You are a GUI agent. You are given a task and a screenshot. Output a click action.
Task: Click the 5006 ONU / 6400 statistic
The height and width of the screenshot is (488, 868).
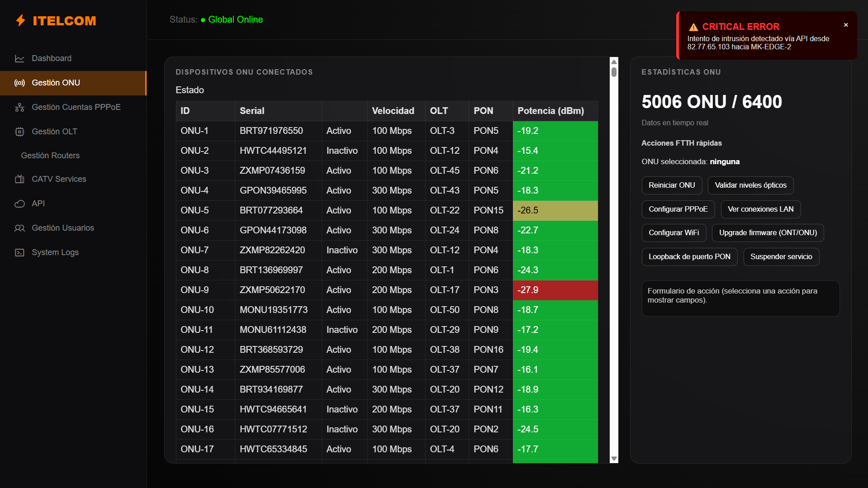click(x=711, y=102)
